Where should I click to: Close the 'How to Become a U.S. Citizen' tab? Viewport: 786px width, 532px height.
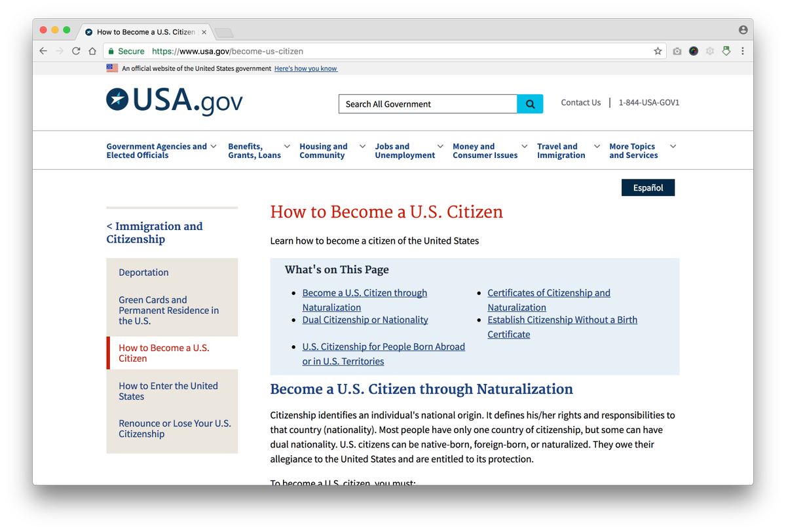(204, 32)
